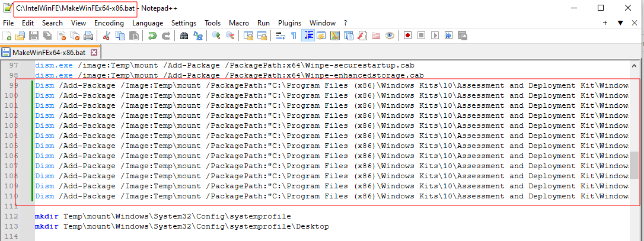Viewport: 644px width, 241px height.
Task: Click the Zoom In magnifier icon
Action: (216, 36)
